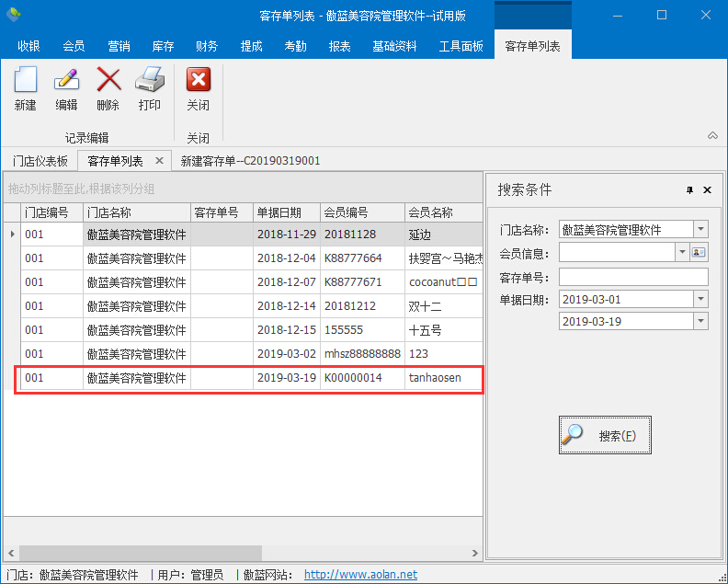This screenshot has width=728, height=584.
Task: Expand the 门店名称 dropdown
Action: (x=700, y=229)
